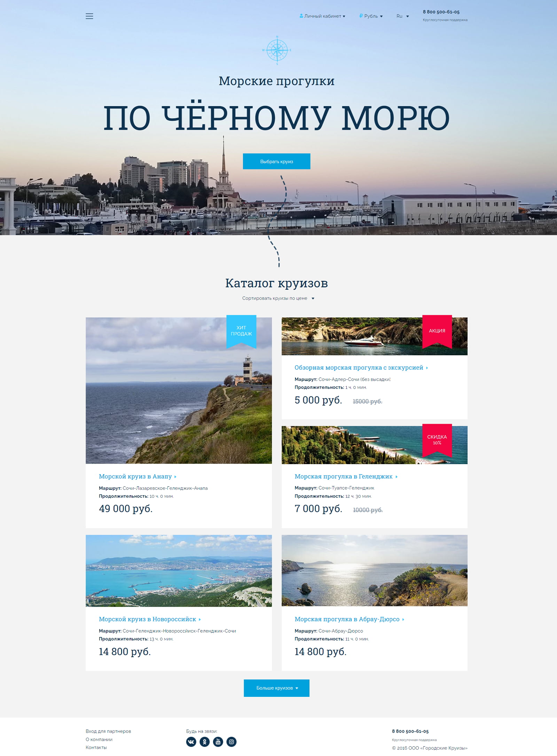This screenshot has width=557, height=756.
Task: Open the Контакты footer link
Action: tap(96, 747)
